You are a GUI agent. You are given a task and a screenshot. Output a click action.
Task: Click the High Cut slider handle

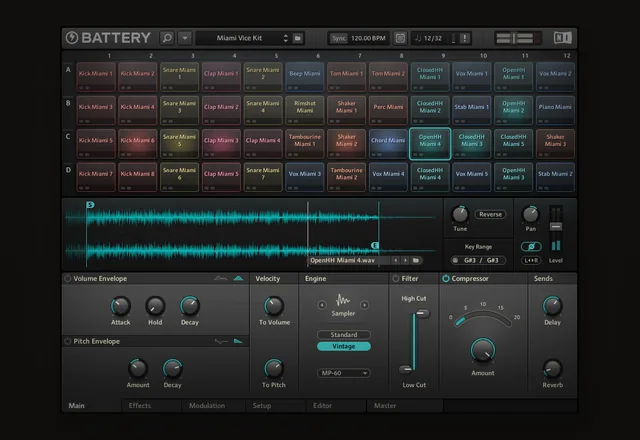coord(422,313)
